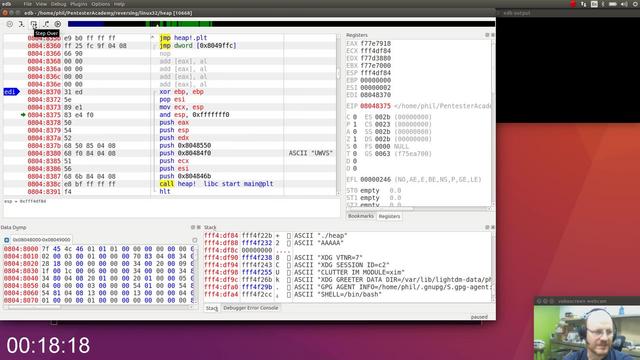Float the Data Dump panel
Image resolution: width=640 pixels, height=360 pixels.
[x=193, y=227]
